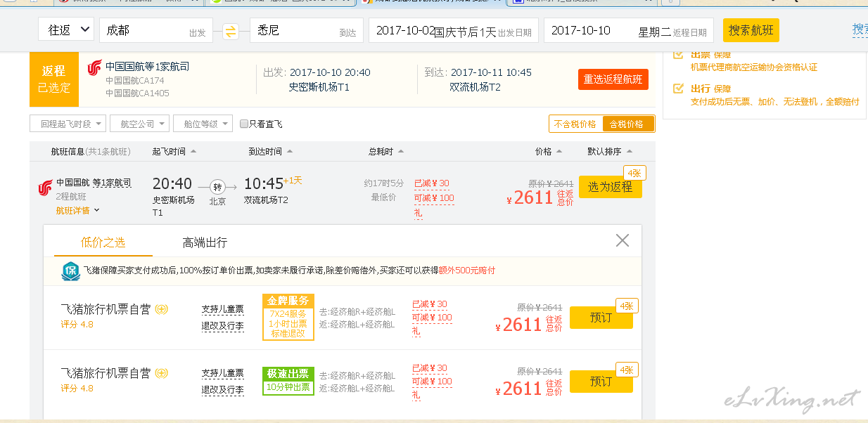Click the 2017-10-10 return date field
868x423 pixels.
pos(629,30)
